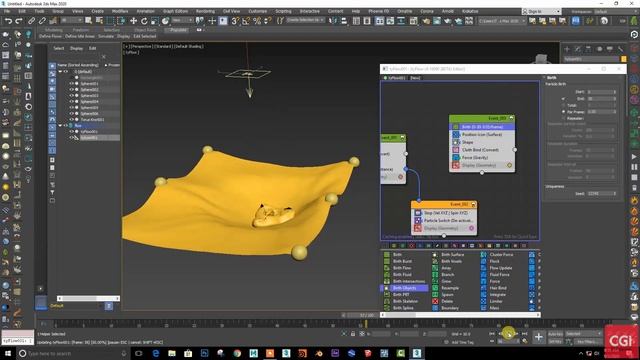Open the Create Selection Set dropdown
The height and width of the screenshot is (360, 640).
(305, 20)
